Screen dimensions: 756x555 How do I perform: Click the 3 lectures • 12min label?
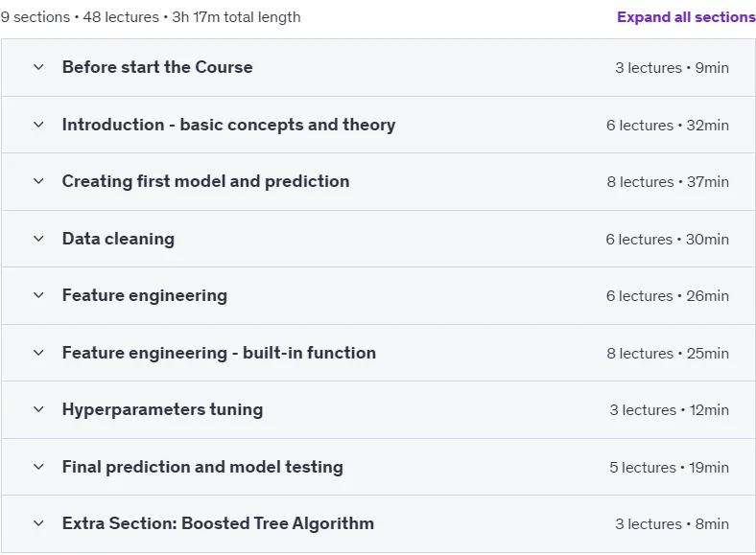tap(670, 410)
